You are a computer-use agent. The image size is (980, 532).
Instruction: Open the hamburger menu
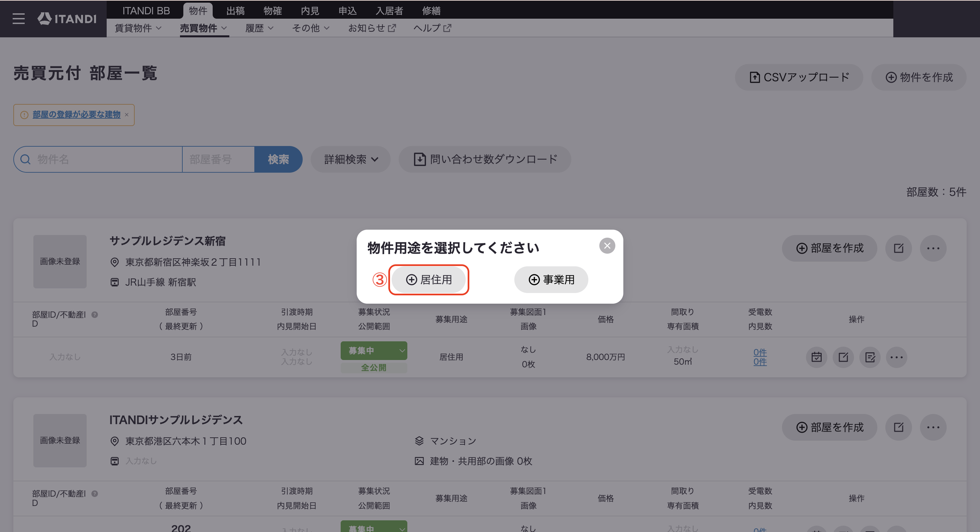pyautogui.click(x=18, y=19)
